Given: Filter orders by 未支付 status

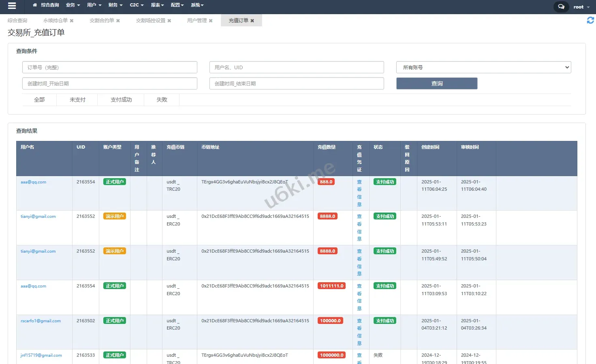Looking at the screenshot, I should point(77,100).
